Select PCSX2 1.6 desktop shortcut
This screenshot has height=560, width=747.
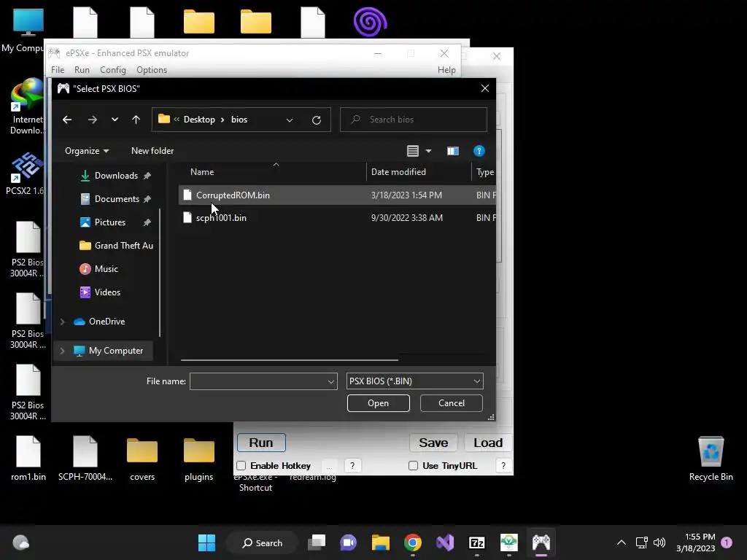28,174
